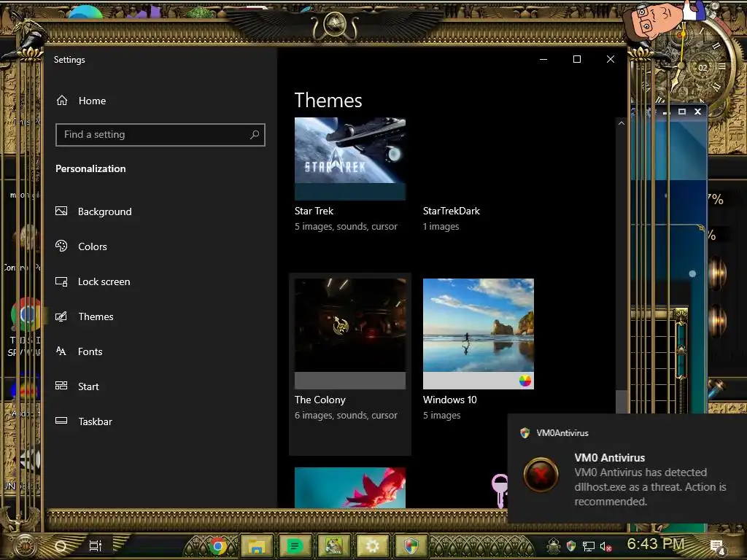Open Colors palette icon in sidebar
Screen dimensions: 747x560
click(x=61, y=246)
